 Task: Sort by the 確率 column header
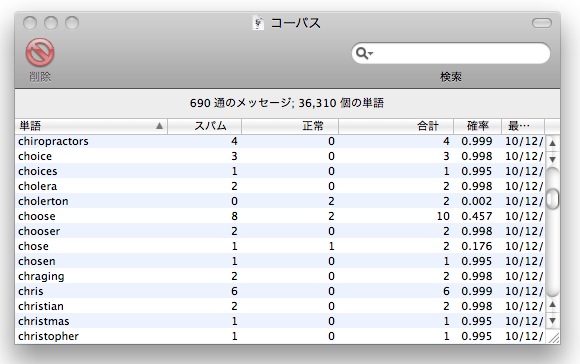tap(478, 126)
